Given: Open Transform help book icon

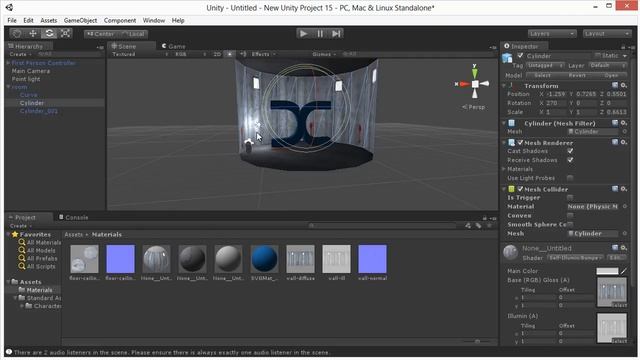Looking at the screenshot, I should [615, 85].
